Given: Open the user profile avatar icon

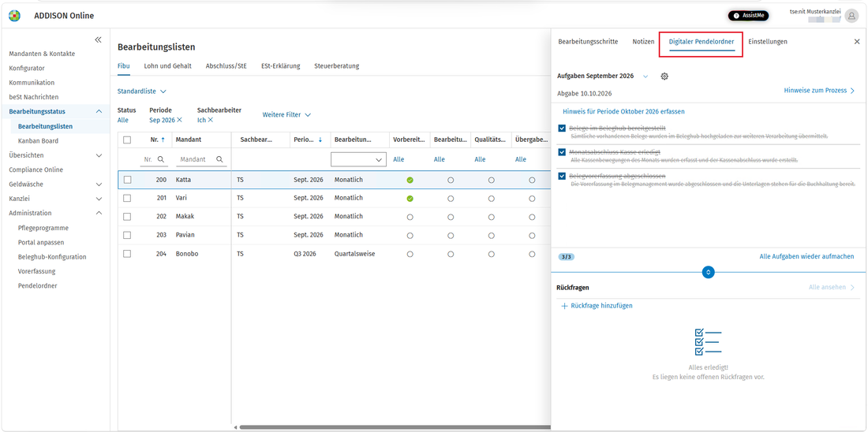Looking at the screenshot, I should click(x=851, y=17).
